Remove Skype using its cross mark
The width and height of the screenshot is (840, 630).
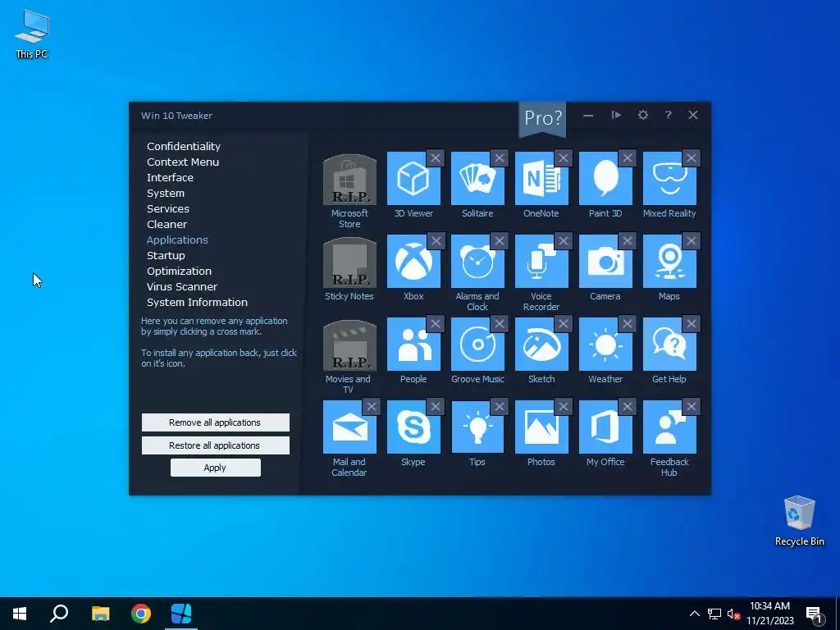coord(435,407)
